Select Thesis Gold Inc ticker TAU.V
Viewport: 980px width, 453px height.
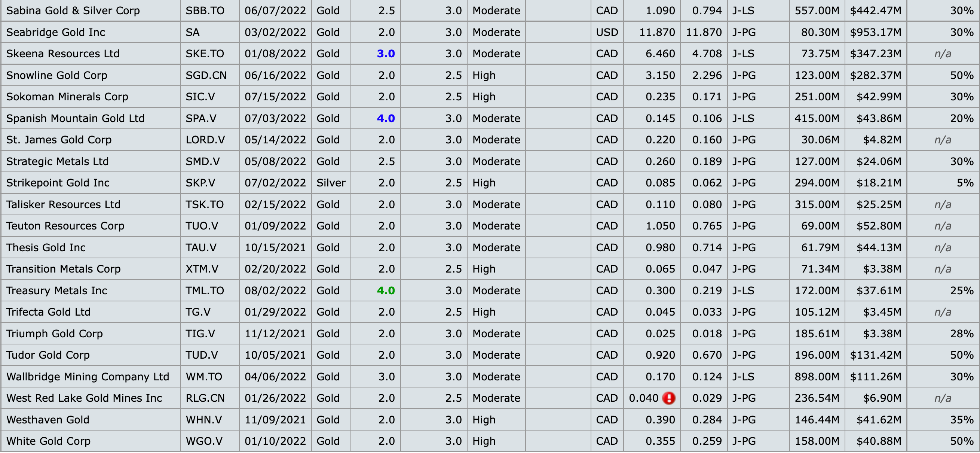201,247
